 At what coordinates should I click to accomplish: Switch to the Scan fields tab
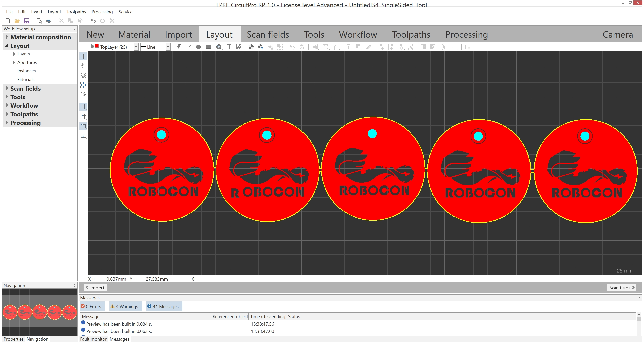[268, 34]
